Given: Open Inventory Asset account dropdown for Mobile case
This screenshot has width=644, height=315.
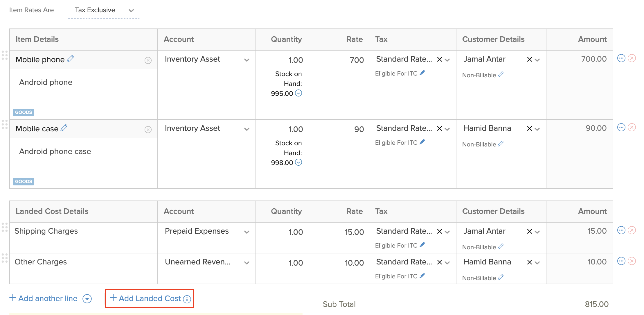Looking at the screenshot, I should click(247, 129).
